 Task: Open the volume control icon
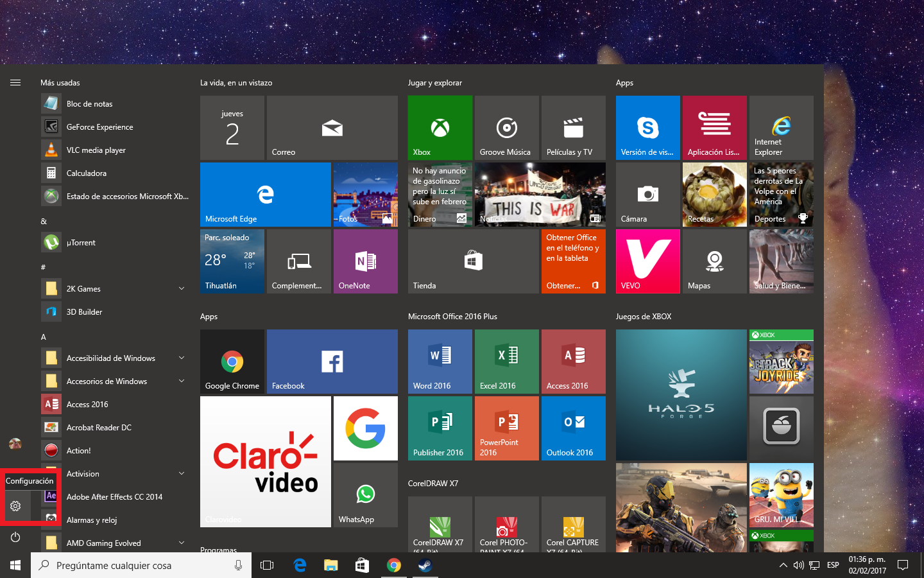tap(798, 565)
